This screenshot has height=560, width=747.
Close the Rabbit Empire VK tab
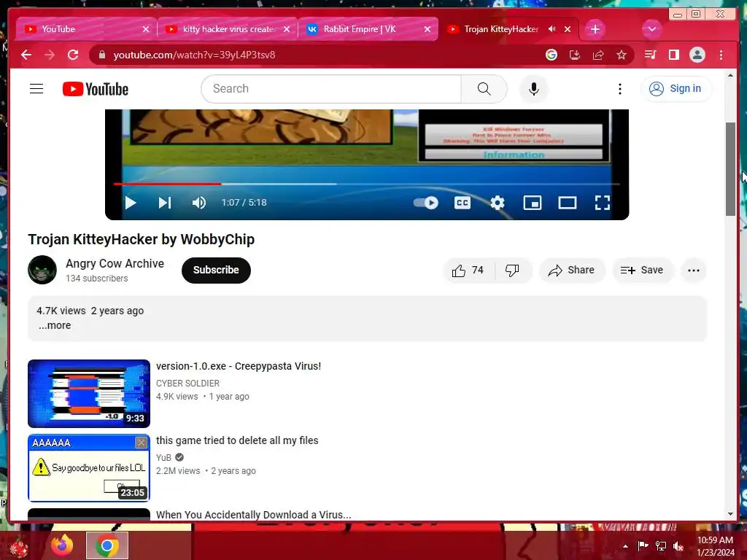pos(427,29)
